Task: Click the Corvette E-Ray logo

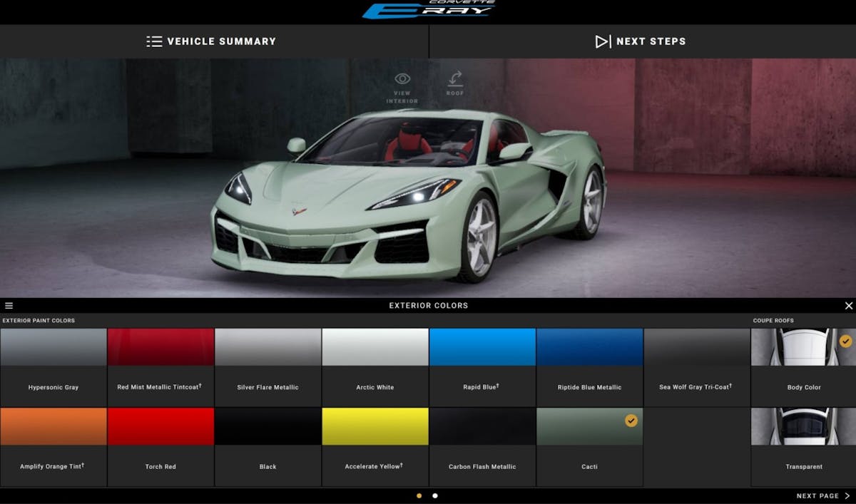Action: click(428, 10)
